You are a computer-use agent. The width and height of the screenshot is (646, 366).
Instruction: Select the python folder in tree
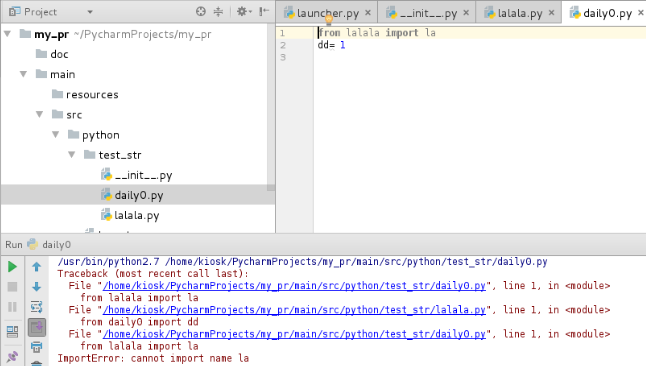[x=101, y=135]
